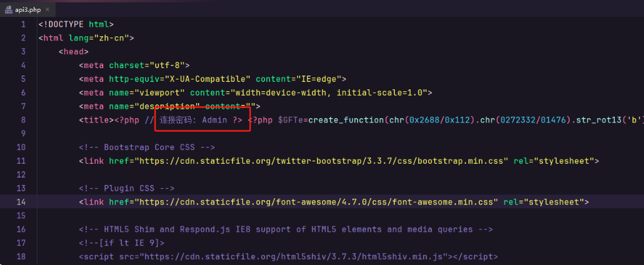Screen dimensions: 644x265
Task: Click the comment text 连接密码: Admin
Action: [193, 120]
